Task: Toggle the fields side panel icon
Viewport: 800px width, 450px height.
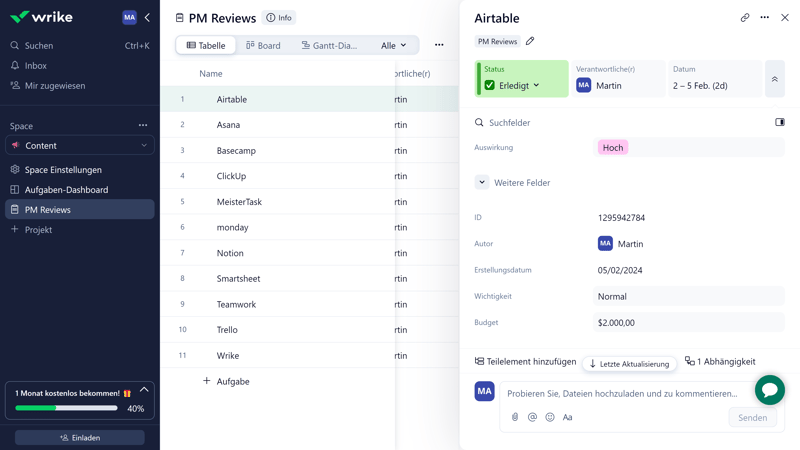Action: pos(780,122)
